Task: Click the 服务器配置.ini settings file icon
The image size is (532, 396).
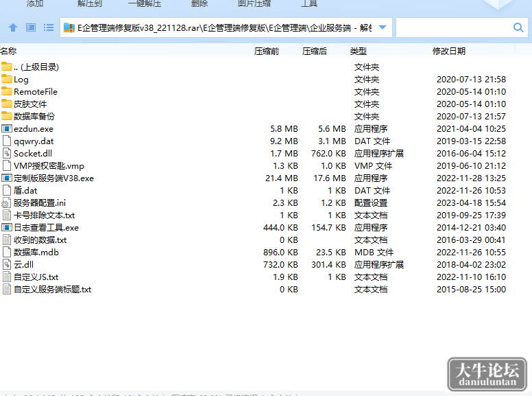Action: click(6, 202)
